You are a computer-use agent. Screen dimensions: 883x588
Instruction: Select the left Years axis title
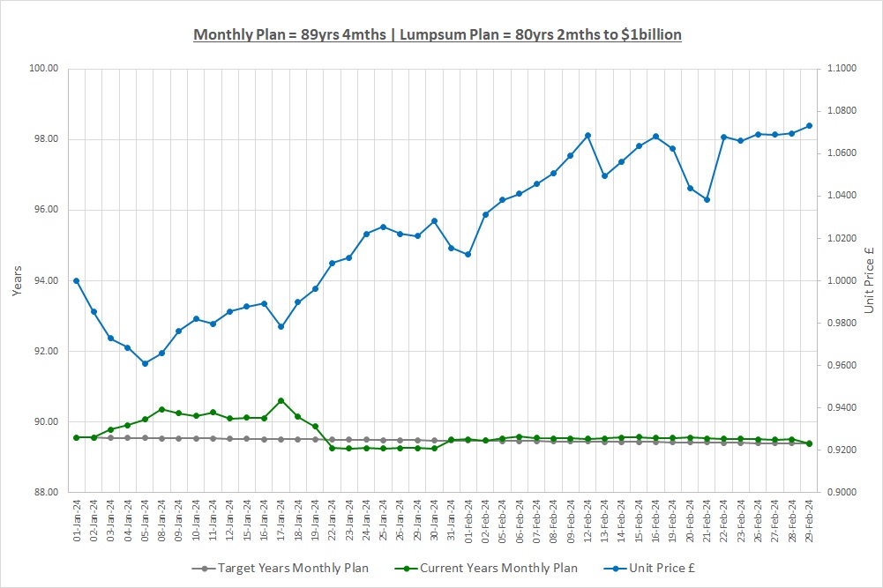coord(19,280)
